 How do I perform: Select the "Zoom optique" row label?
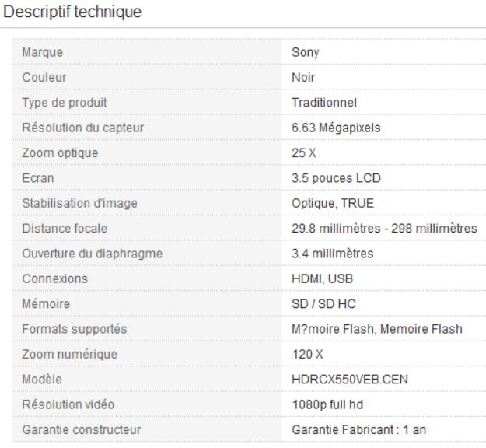pyautogui.click(x=60, y=153)
